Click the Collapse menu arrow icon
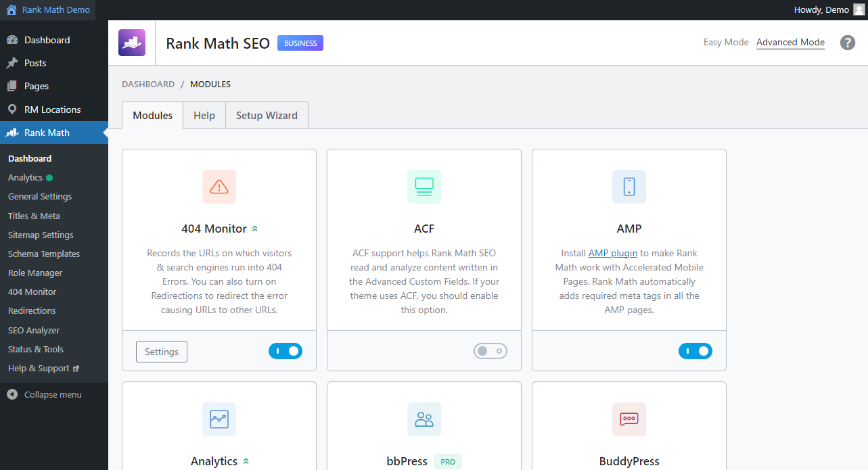 [12, 394]
